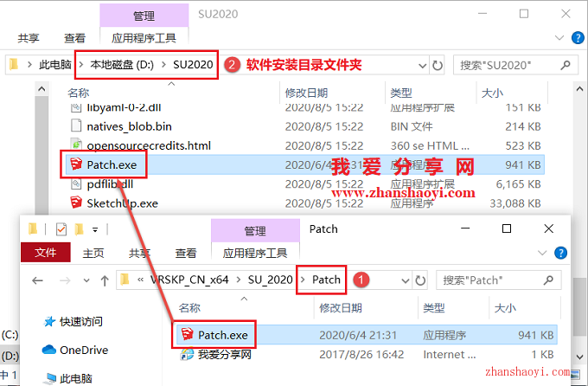
Task: Select 我爱分享网 file name in Patch window
Action: click(x=224, y=354)
